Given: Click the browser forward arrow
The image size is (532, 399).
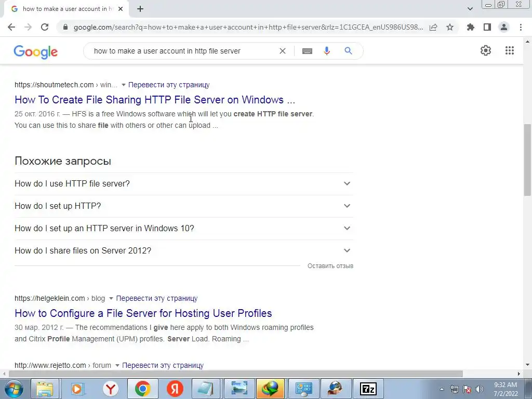Looking at the screenshot, I should [x=28, y=27].
